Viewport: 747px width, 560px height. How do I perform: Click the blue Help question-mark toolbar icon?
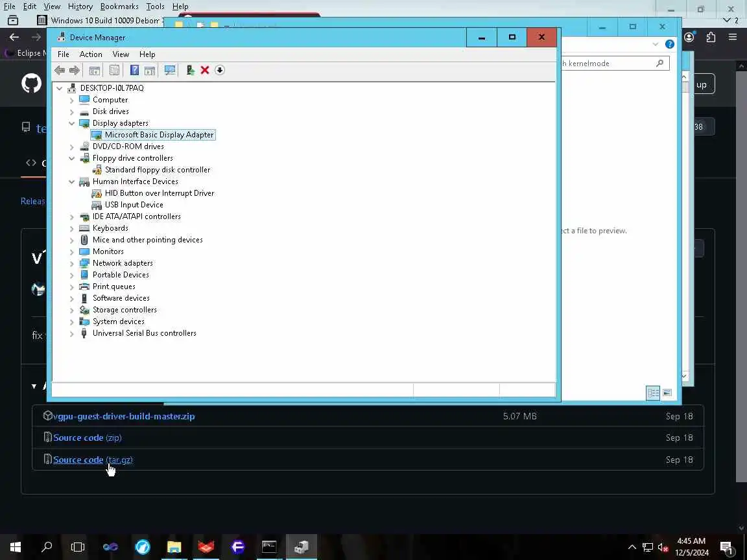134,71
